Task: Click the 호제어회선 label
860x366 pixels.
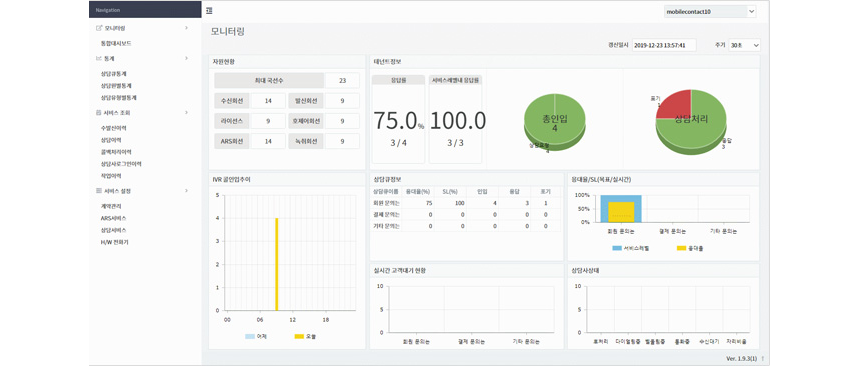Action: tap(305, 121)
